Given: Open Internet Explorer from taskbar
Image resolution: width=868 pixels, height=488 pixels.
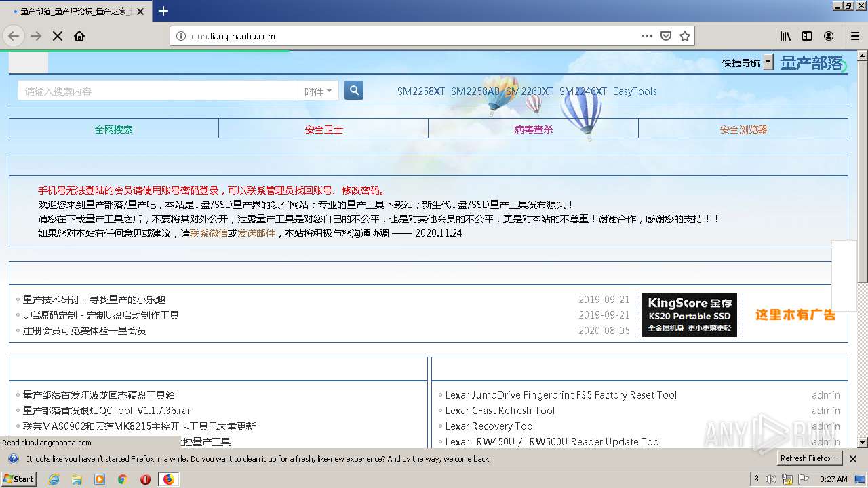Looking at the screenshot, I should [54, 479].
